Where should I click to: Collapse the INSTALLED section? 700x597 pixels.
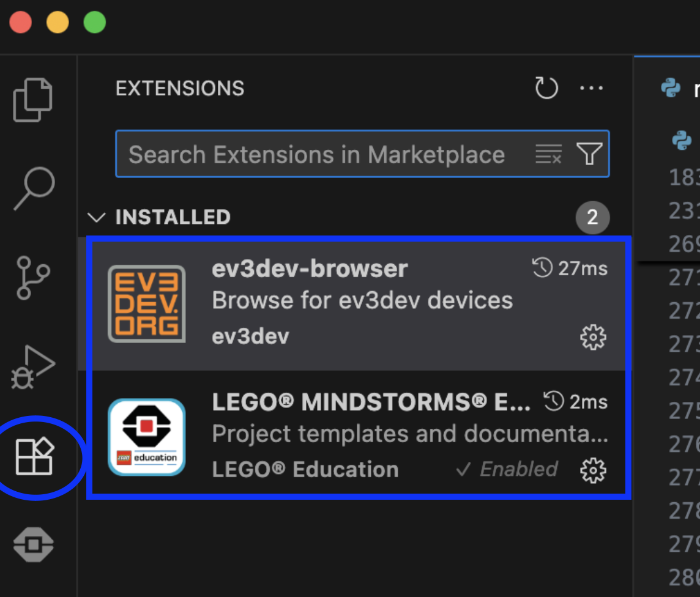(97, 217)
